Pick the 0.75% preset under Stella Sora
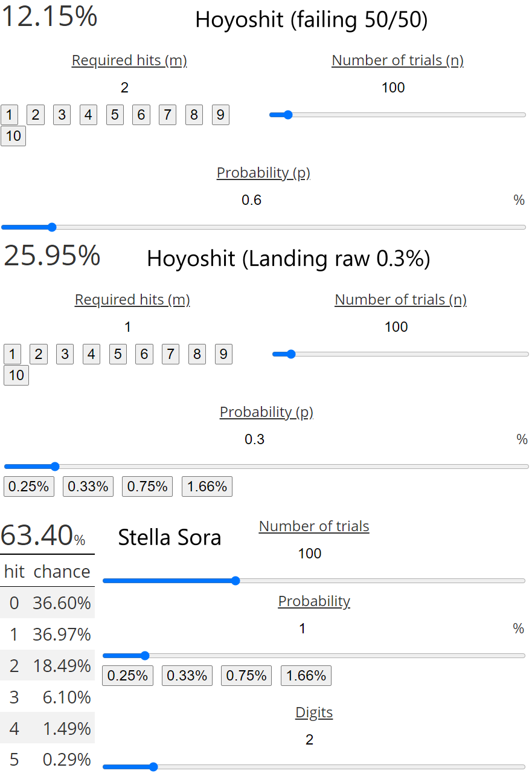 [246, 676]
